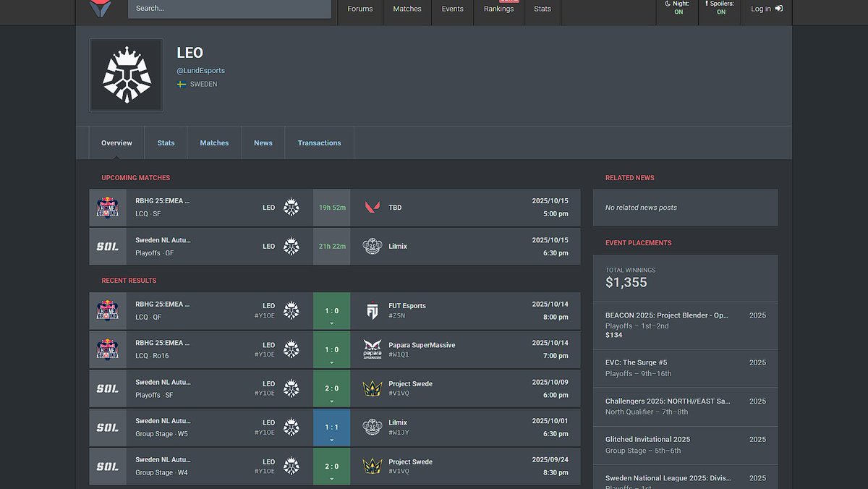Expand 2:0 result from 2025/10/09
The width and height of the screenshot is (868, 489).
(x=331, y=389)
